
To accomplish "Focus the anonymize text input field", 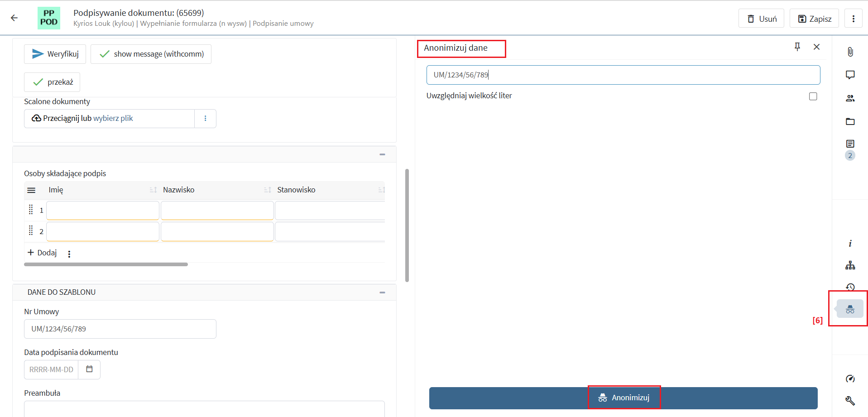I will (623, 75).
